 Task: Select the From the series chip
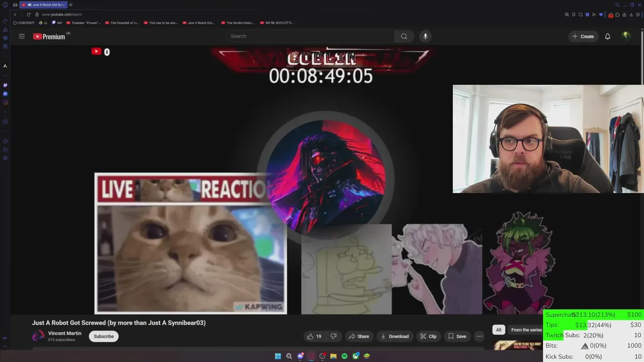click(526, 330)
